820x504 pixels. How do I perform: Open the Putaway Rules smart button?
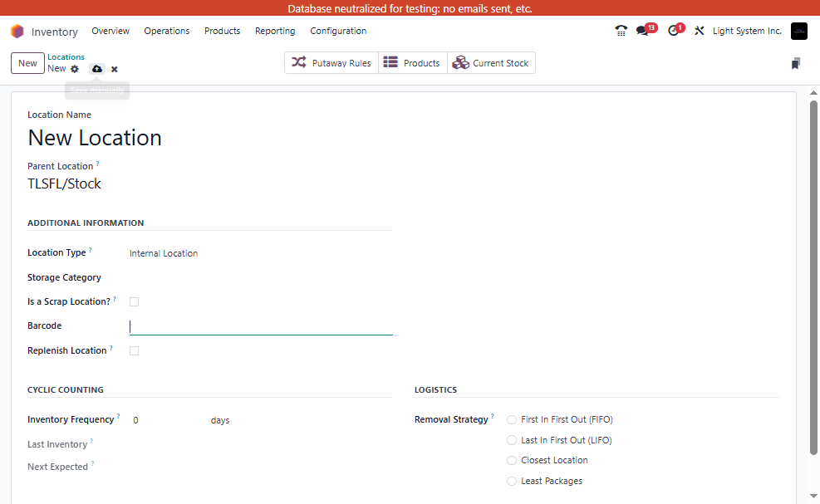331,63
